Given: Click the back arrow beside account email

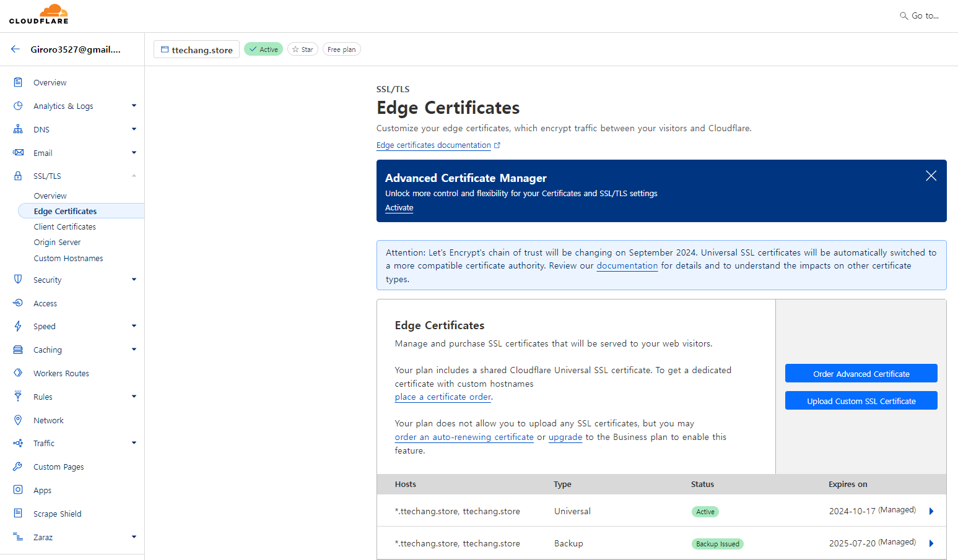Looking at the screenshot, I should click(x=15, y=49).
